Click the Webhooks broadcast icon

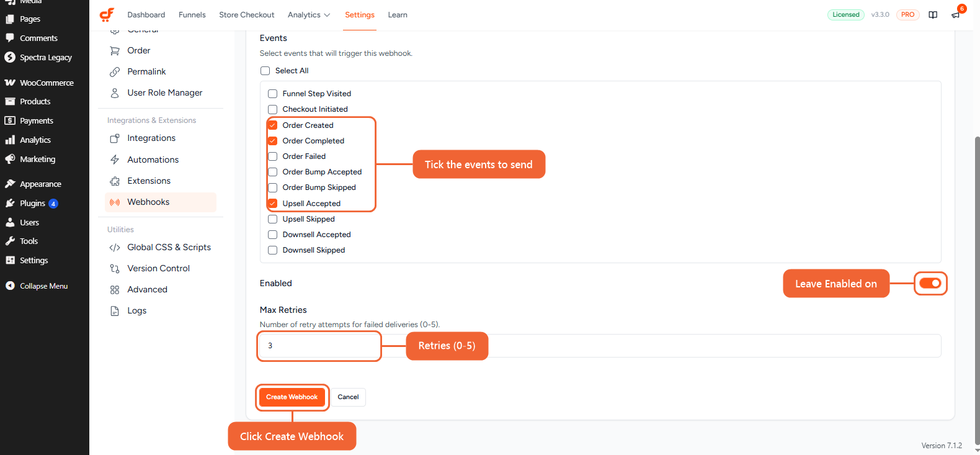click(x=115, y=202)
